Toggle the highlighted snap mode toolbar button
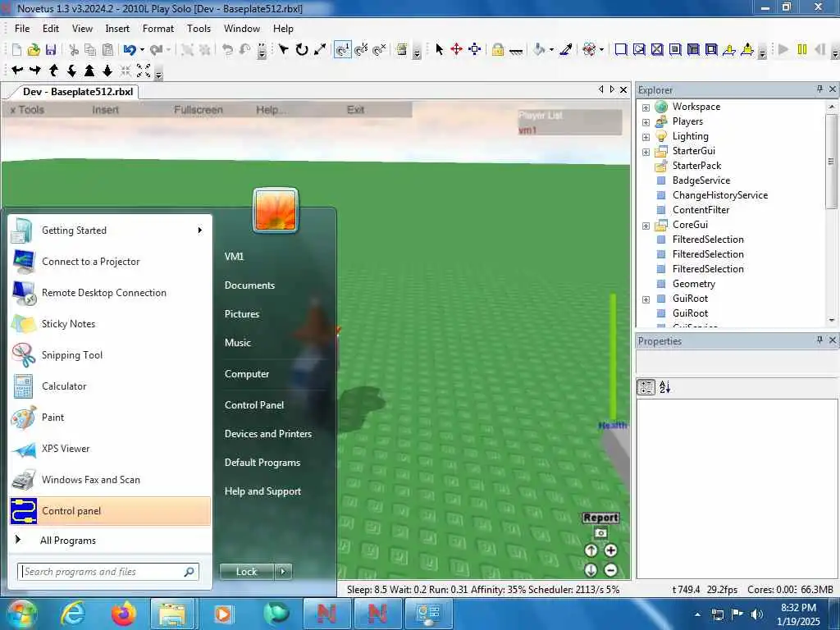Screen dimensions: 840x630 pos(342,50)
